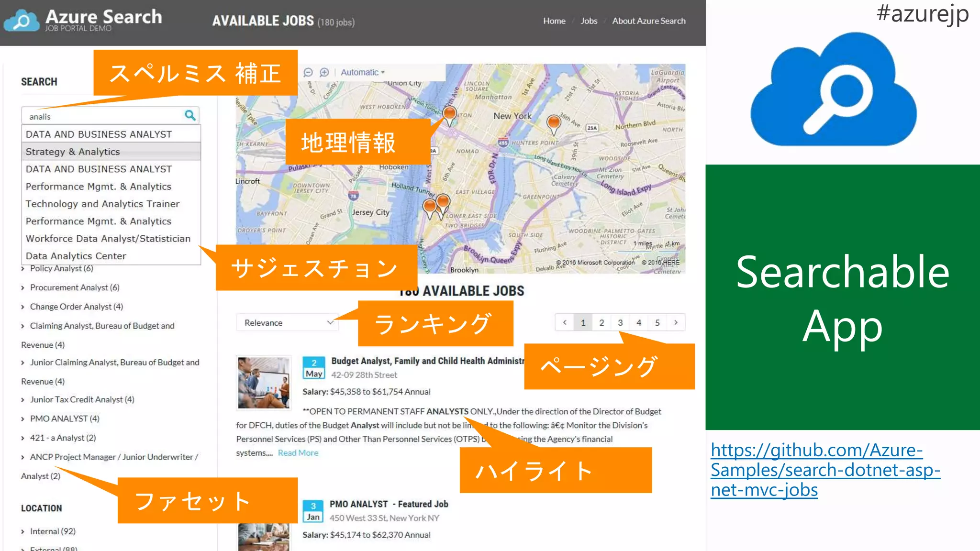
Task: Click the Budget Analyst job thumbnail
Action: click(x=264, y=383)
